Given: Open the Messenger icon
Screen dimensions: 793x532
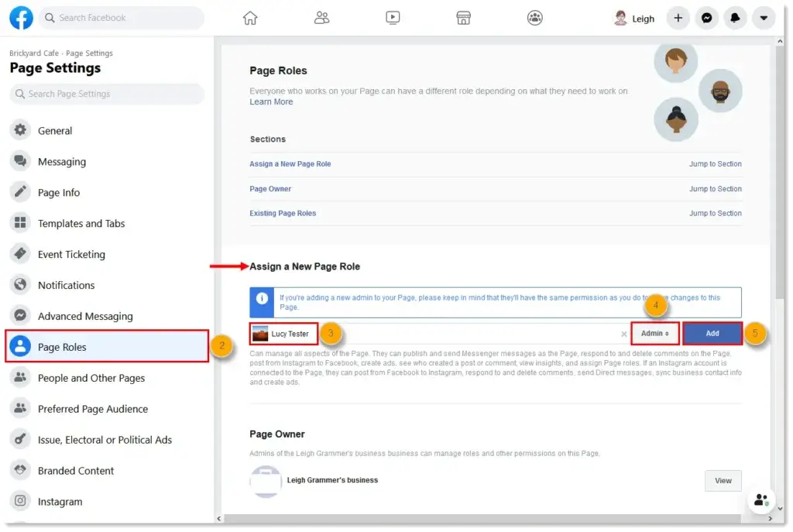Looking at the screenshot, I should click(707, 19).
